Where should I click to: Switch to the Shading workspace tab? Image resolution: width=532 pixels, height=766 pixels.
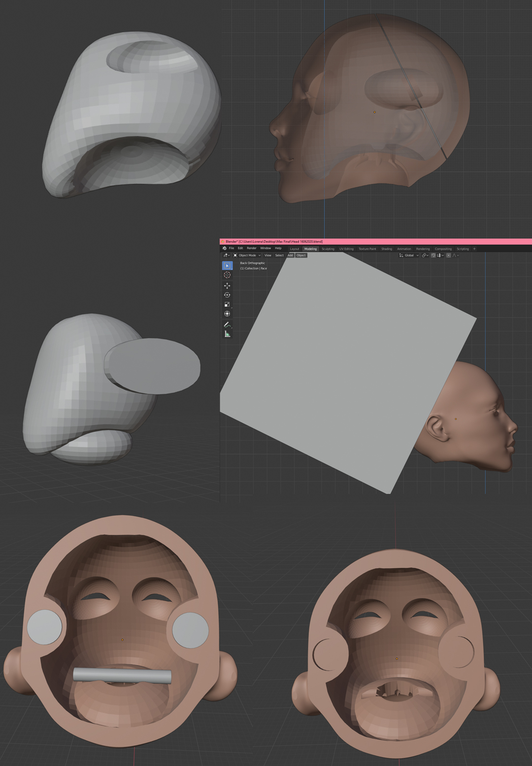[x=387, y=249]
